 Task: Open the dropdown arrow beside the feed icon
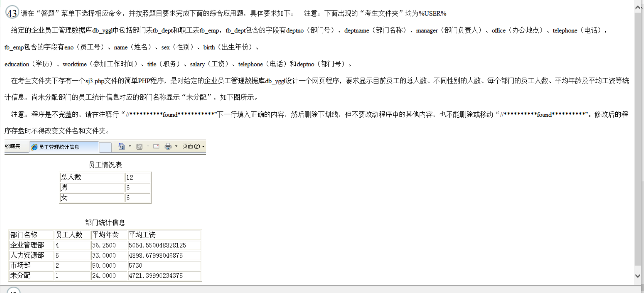pos(147,146)
